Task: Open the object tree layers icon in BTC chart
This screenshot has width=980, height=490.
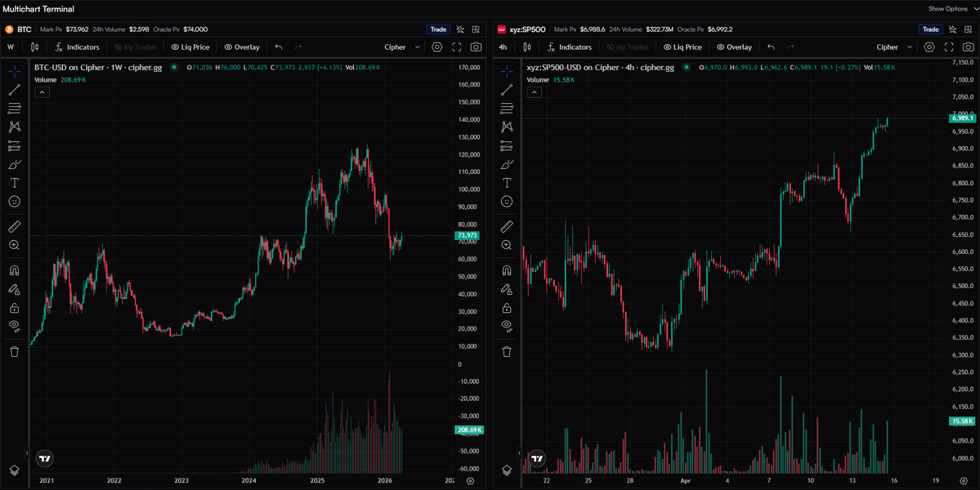Action: click(x=15, y=470)
